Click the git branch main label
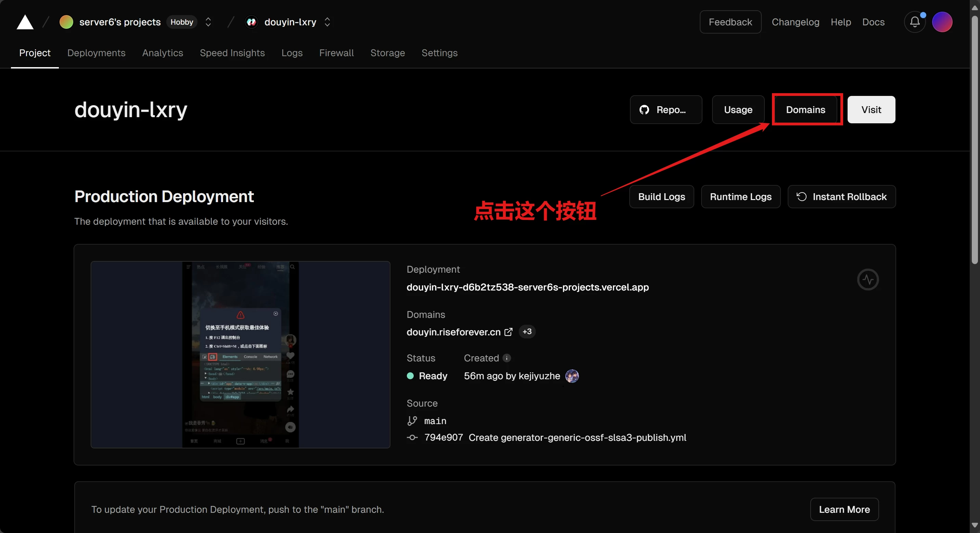 (435, 421)
